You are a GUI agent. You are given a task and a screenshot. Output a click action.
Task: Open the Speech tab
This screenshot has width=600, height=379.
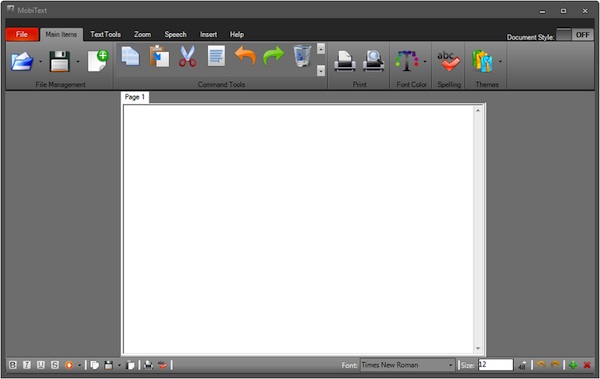pyautogui.click(x=175, y=34)
